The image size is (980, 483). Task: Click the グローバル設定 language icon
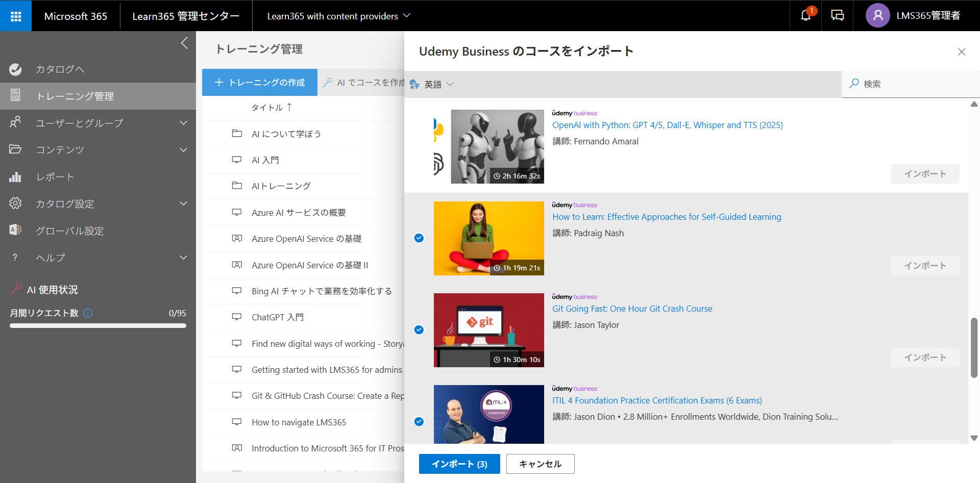pos(15,231)
